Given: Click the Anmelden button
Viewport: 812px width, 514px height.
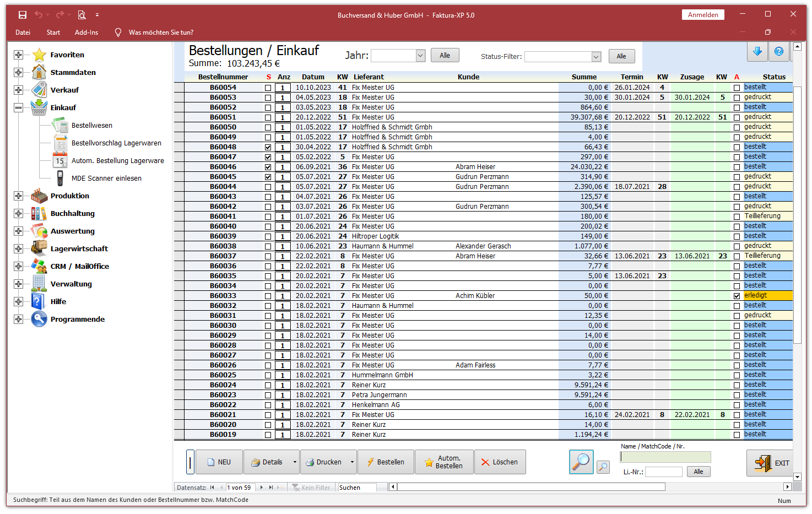Looking at the screenshot, I should (703, 15).
